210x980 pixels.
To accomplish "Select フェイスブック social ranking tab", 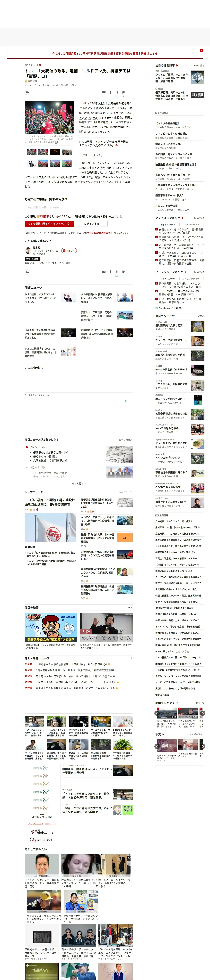I will (168, 278).
